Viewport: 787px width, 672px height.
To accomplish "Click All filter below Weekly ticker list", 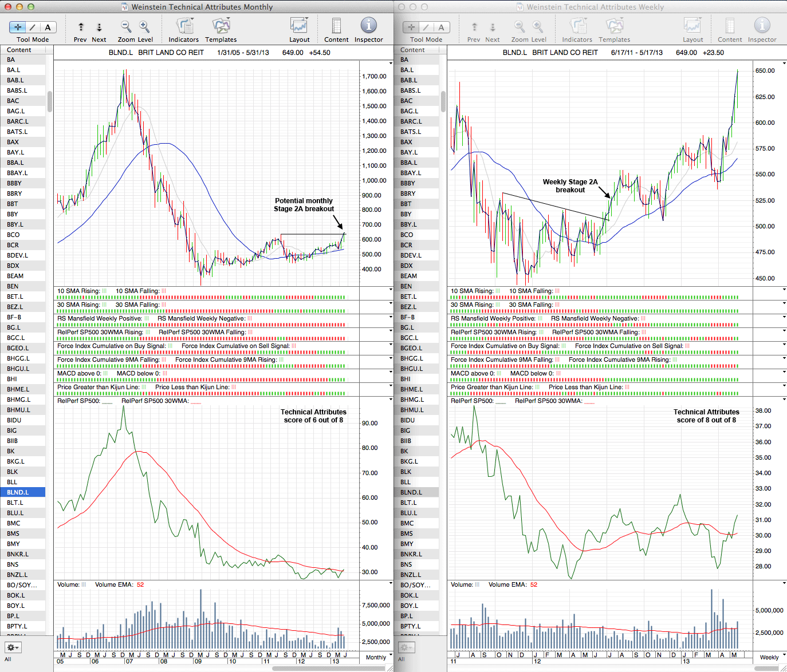I will [x=402, y=659].
